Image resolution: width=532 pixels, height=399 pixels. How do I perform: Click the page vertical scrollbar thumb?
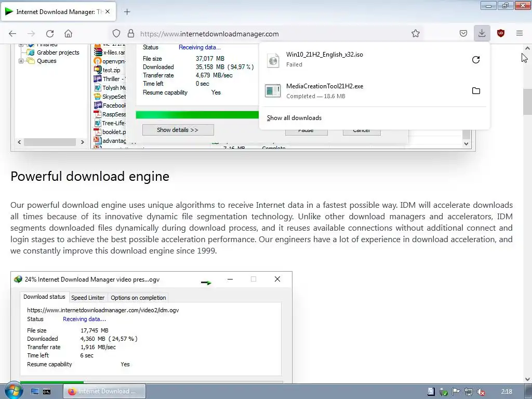(x=527, y=102)
